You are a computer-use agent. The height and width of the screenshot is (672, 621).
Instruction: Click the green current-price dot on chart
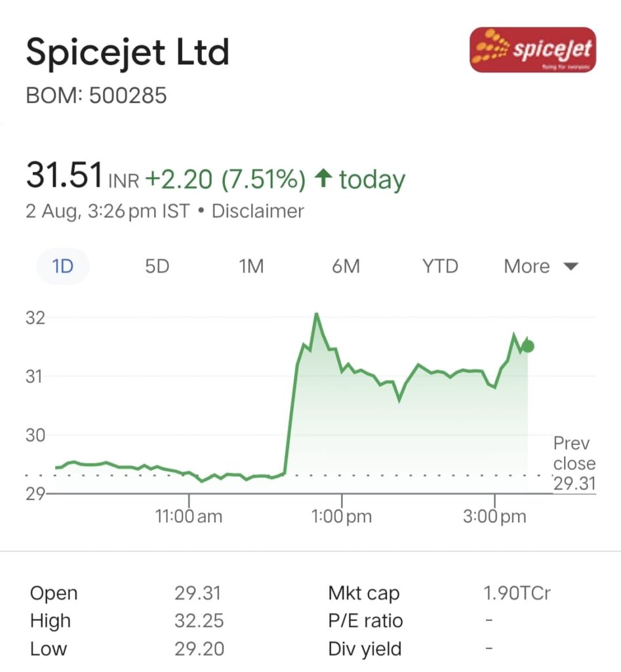click(528, 346)
